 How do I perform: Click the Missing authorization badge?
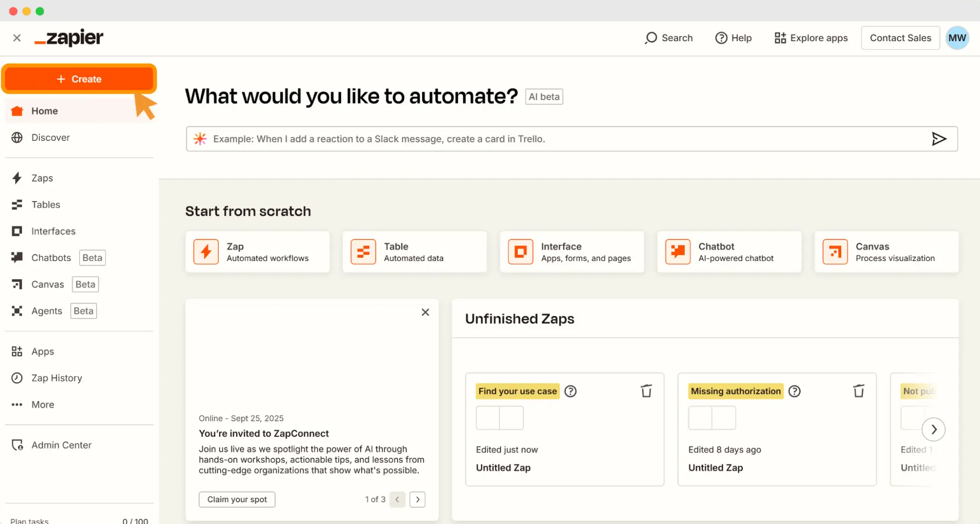736,391
